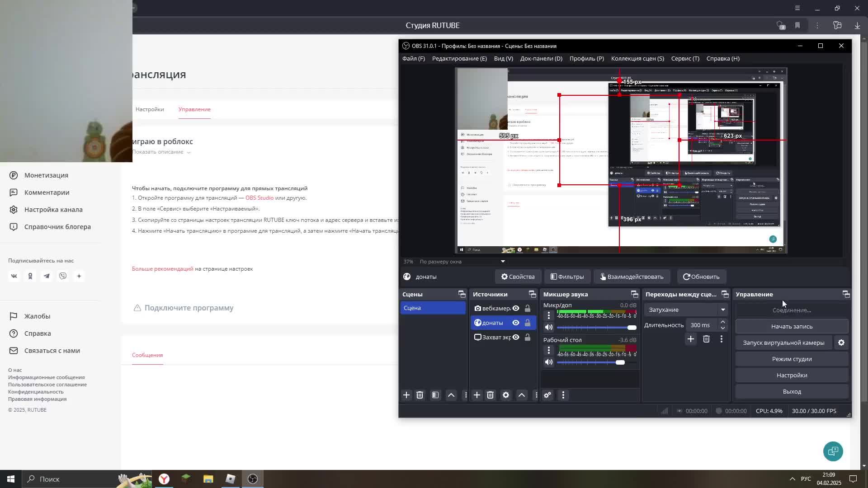Toggle visibility of вебкамера source

coord(516,308)
